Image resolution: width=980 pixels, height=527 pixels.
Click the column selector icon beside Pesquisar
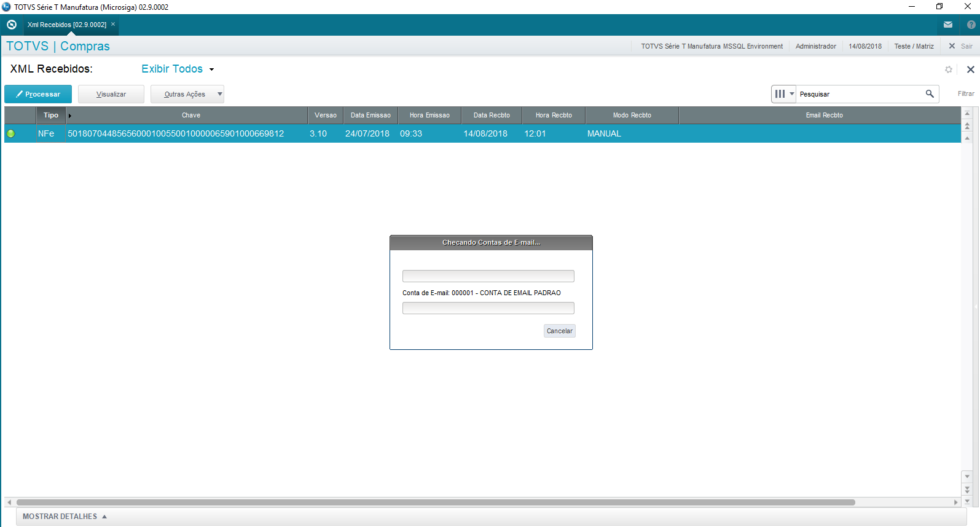click(783, 94)
